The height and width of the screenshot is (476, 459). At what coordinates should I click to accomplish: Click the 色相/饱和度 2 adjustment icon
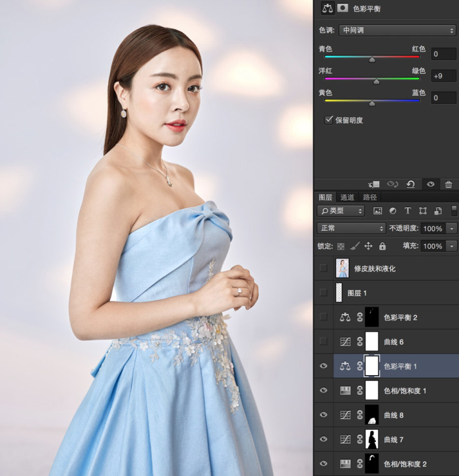pos(345,463)
